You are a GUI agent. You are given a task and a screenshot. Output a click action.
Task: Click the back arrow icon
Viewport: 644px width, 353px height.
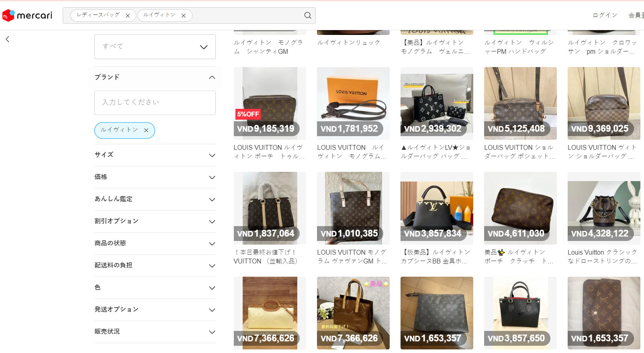click(8, 39)
